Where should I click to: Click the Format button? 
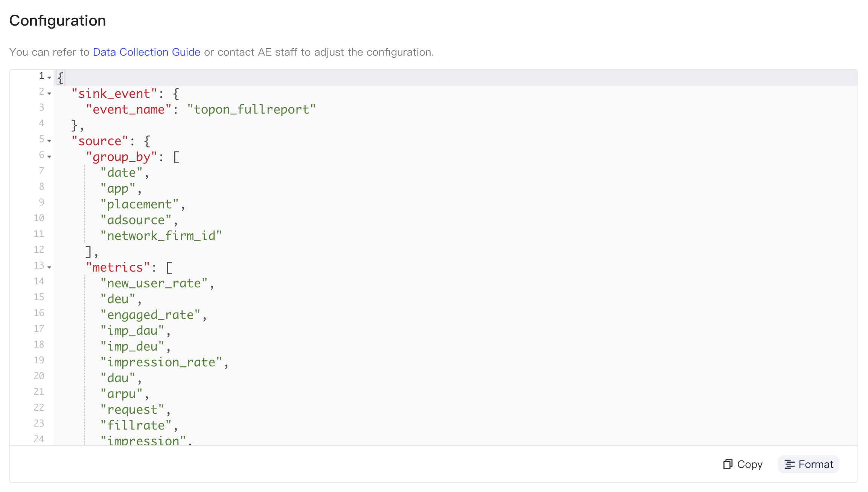(x=809, y=464)
